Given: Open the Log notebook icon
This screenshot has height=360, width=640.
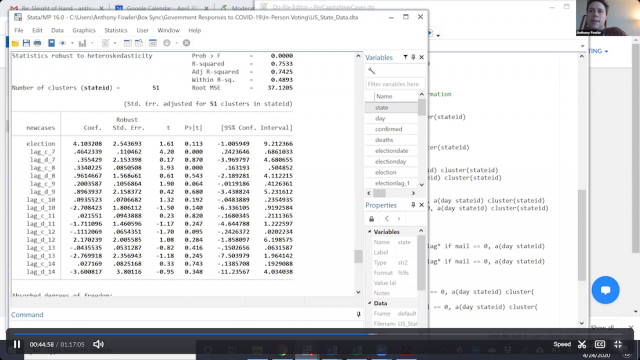Looking at the screenshot, I should click(51, 43).
